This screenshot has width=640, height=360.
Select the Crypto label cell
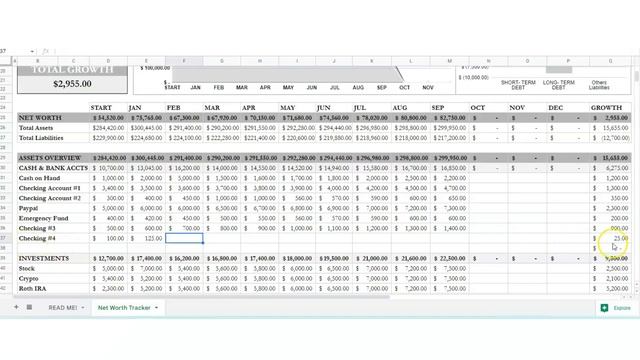tap(28, 278)
